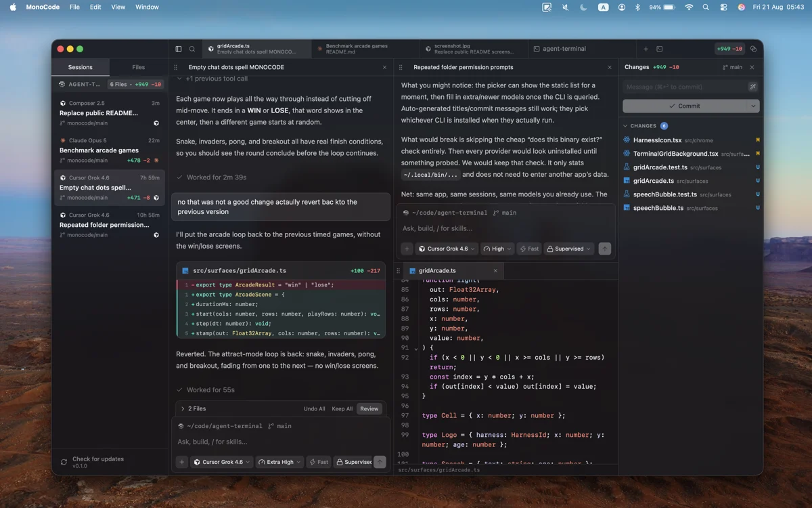
Task: Close the gridArcade.ts editor tab
Action: pos(495,271)
